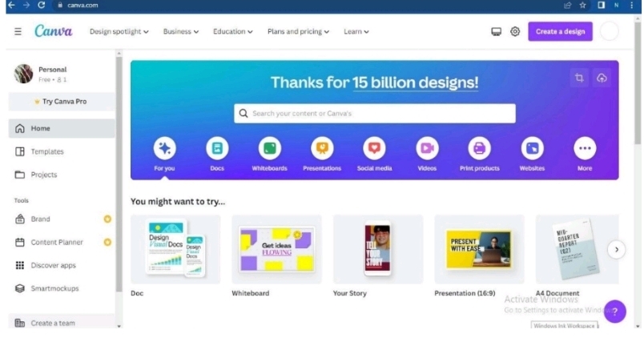
Task: Expand the Education dropdown menu
Action: (233, 31)
